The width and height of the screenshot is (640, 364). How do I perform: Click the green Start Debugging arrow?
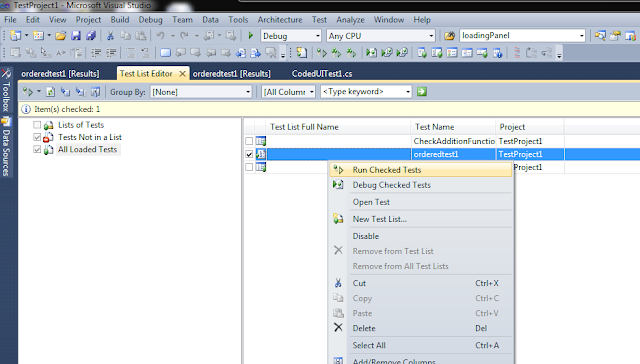point(251,36)
